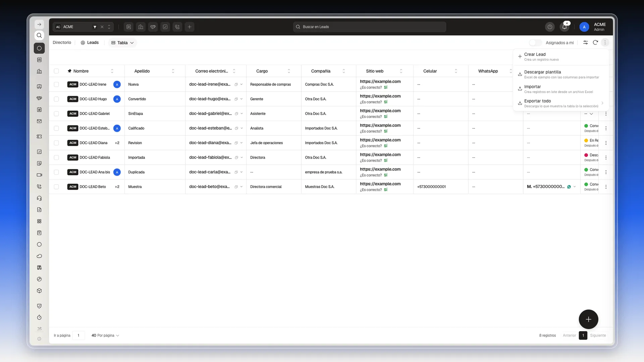Open the sidebar mail envelope icon

coord(39,121)
